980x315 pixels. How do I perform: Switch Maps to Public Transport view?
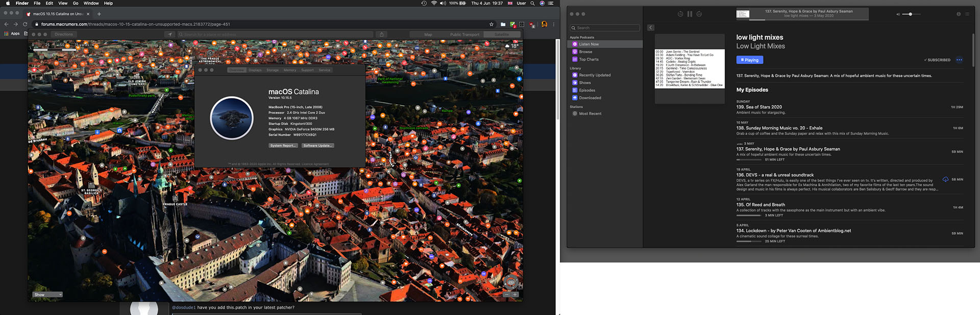pyautogui.click(x=464, y=35)
